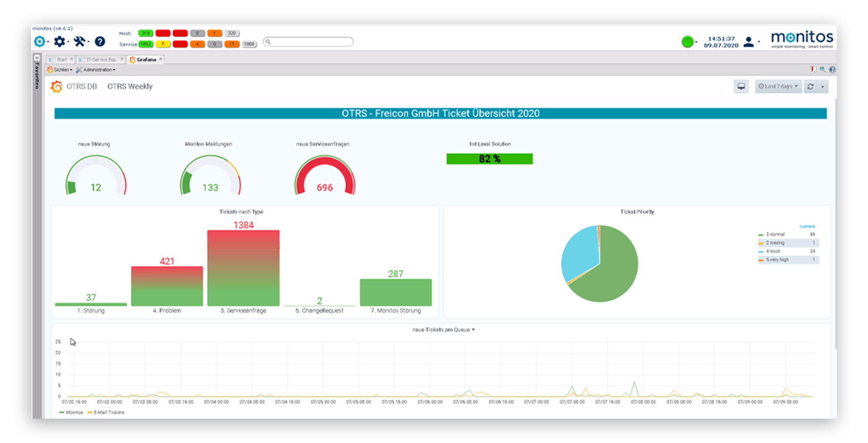Open the neue Störung panel title menu
Image resolution: width=868 pixels, height=443 pixels.
click(x=94, y=144)
